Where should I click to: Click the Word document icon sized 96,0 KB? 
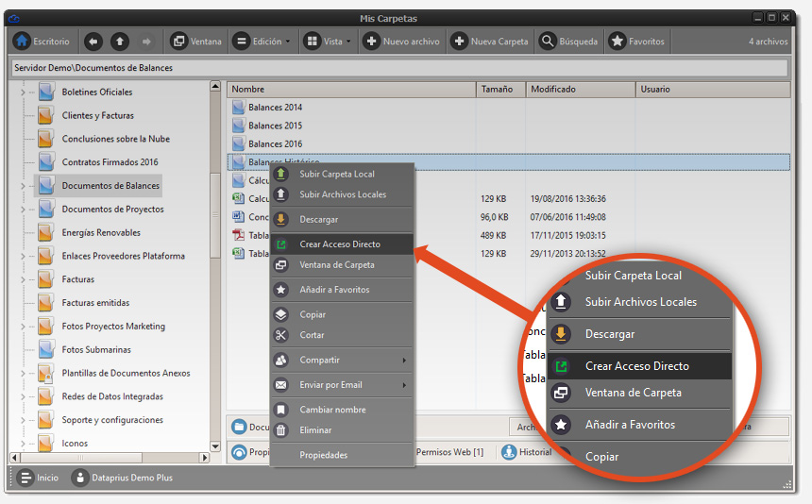(238, 217)
